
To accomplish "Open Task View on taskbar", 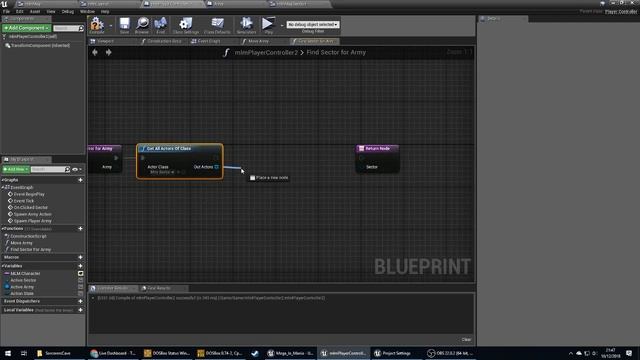I will [24, 353].
